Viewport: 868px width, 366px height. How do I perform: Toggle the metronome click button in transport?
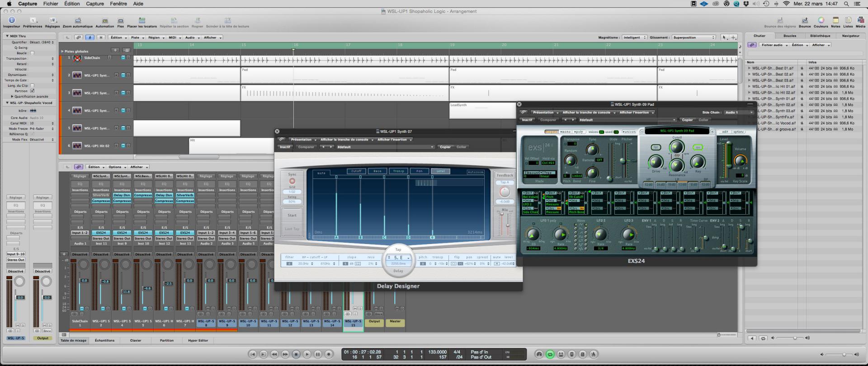594,354
